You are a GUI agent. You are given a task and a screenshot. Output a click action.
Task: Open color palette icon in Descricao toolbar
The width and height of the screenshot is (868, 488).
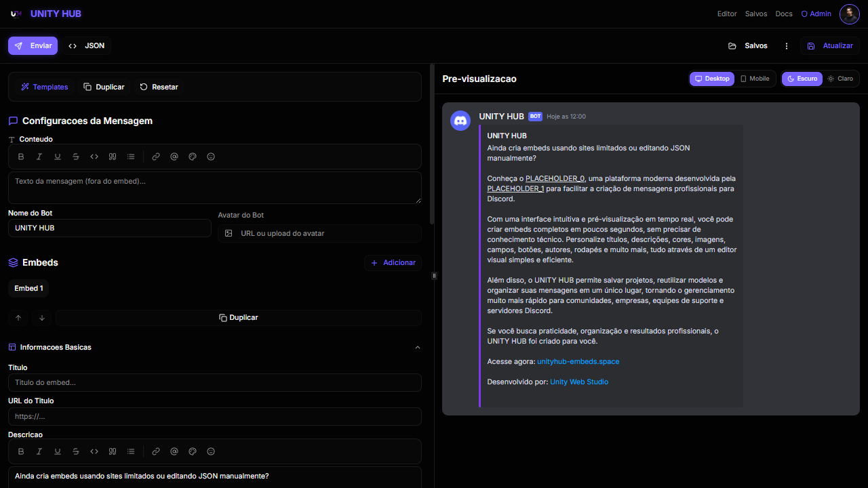pos(193,451)
